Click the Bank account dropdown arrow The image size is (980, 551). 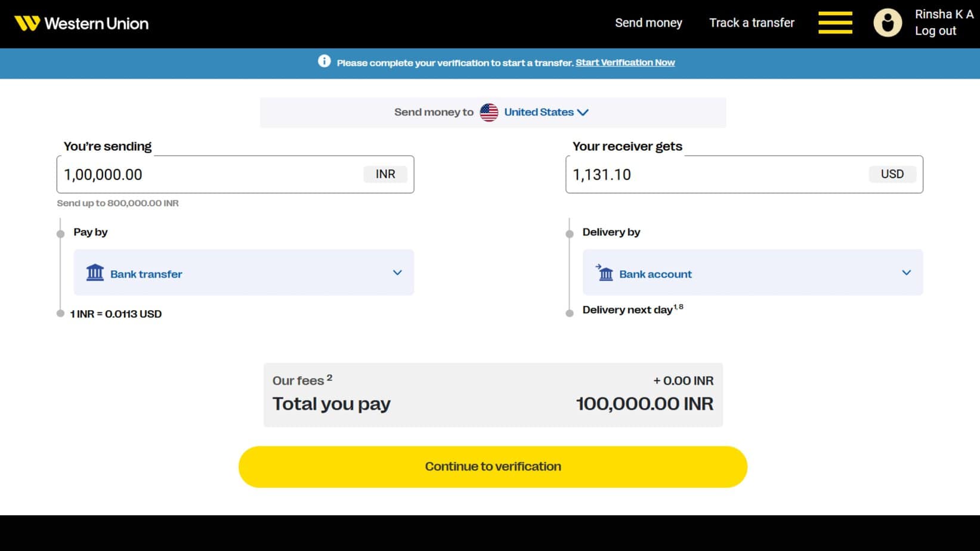pos(906,273)
